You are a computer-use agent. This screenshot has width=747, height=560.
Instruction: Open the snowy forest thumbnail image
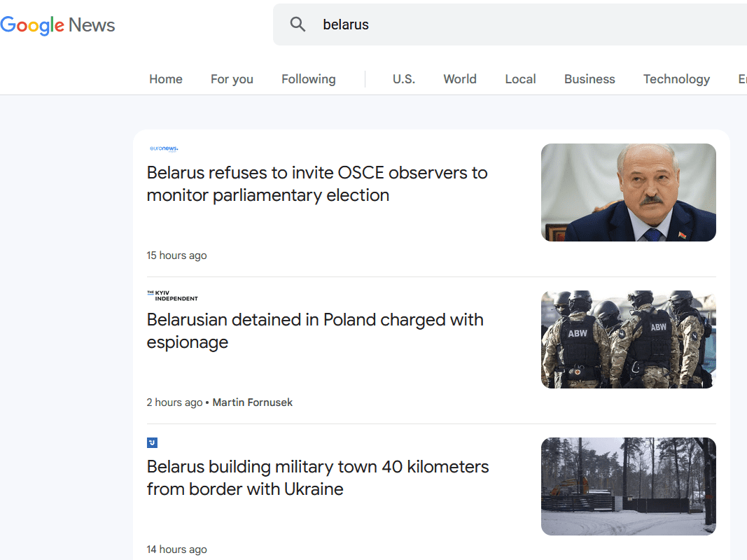(x=629, y=486)
